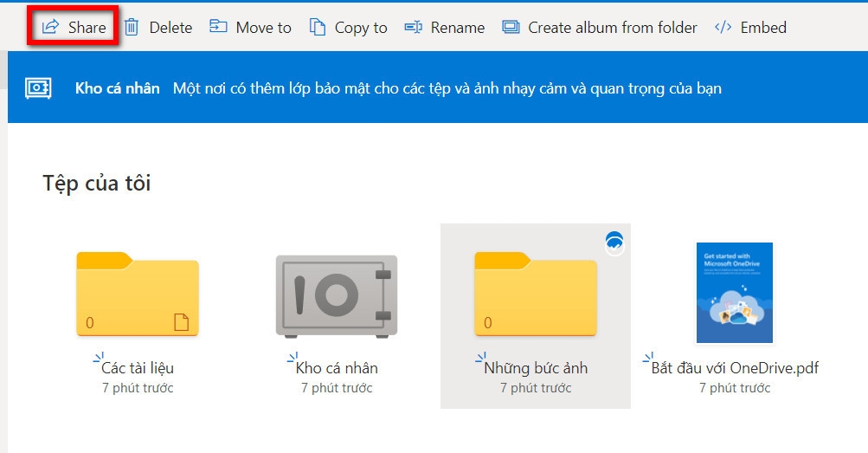The height and width of the screenshot is (453, 868).
Task: Click the Các tài liệu folder name
Action: [x=138, y=368]
